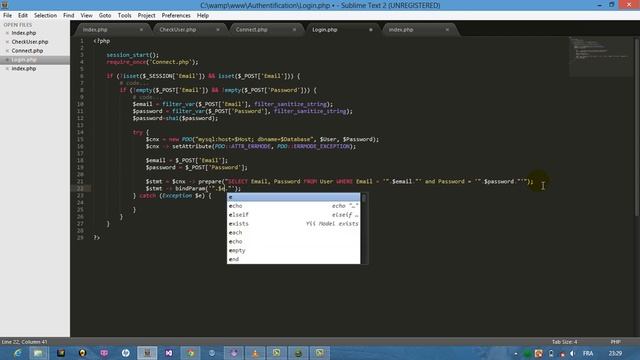
Task: Open VLC media player from the taskbar
Action: pos(255,353)
